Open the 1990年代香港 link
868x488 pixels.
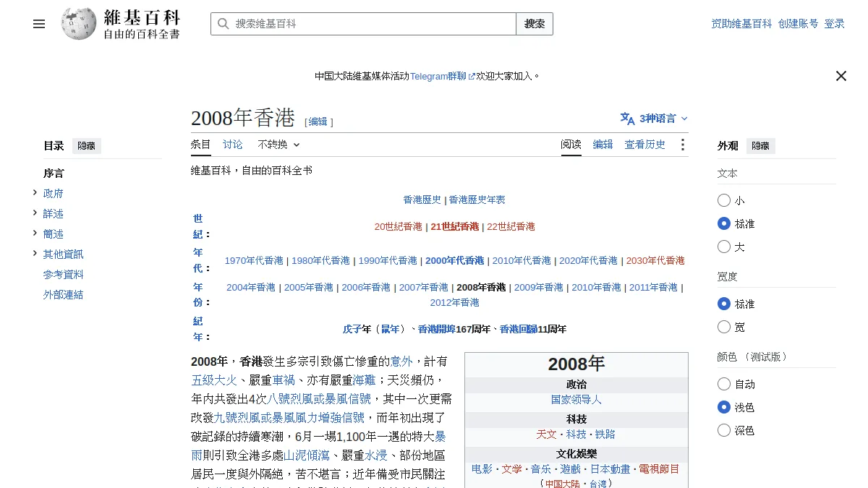point(388,261)
